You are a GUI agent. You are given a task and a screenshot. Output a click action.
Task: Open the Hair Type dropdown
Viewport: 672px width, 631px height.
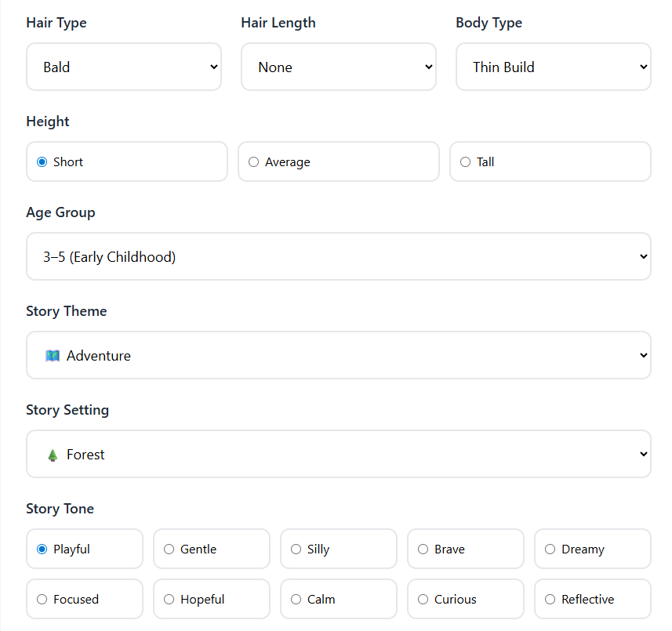(x=124, y=67)
